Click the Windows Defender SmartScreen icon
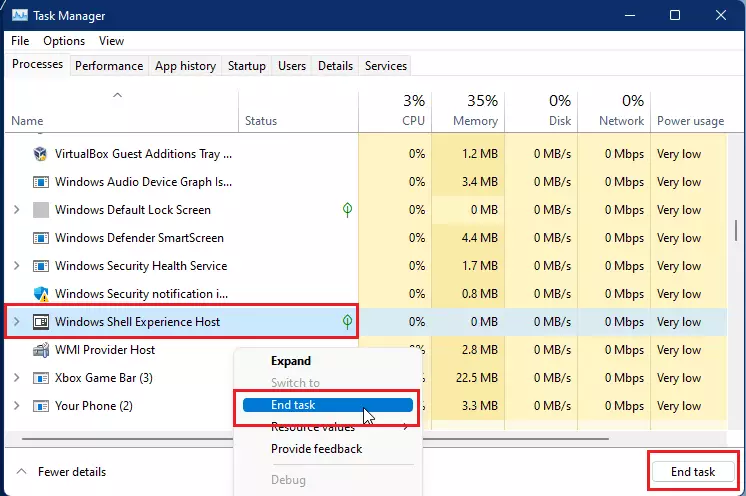The height and width of the screenshot is (496, 746). pos(40,238)
